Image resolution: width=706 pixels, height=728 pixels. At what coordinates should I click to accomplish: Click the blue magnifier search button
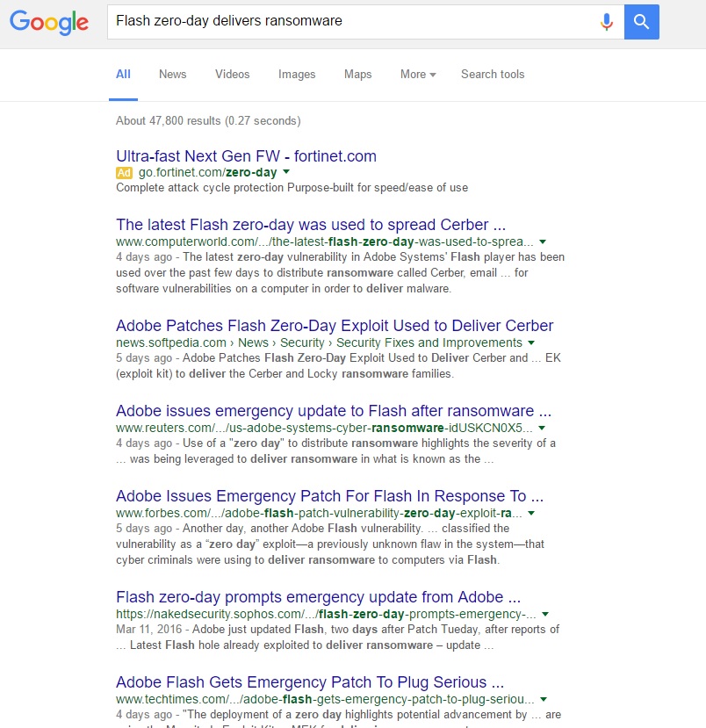[642, 22]
